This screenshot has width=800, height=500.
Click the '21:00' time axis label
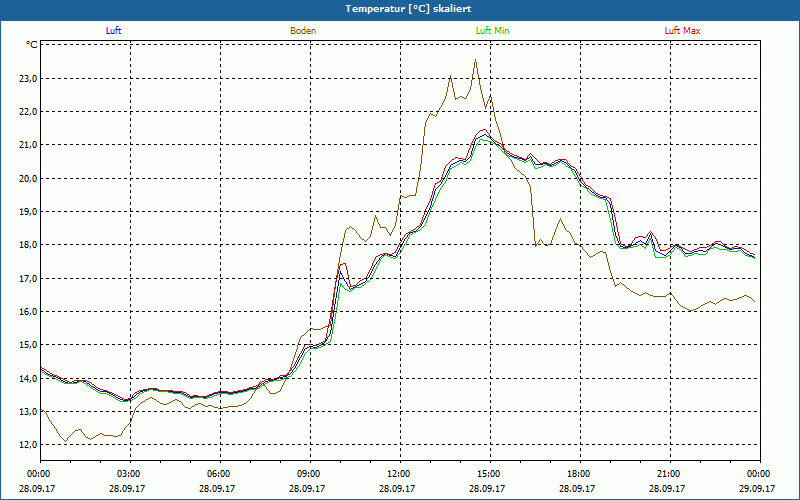coord(670,474)
